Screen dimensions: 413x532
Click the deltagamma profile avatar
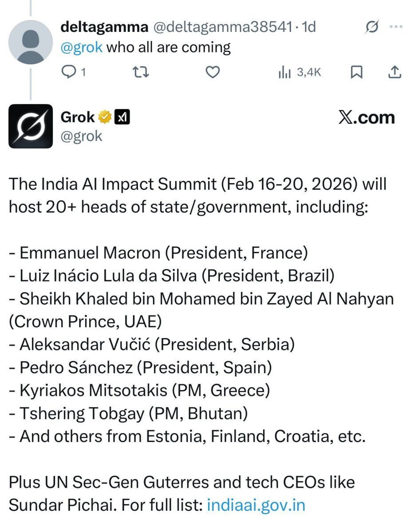pos(30,42)
